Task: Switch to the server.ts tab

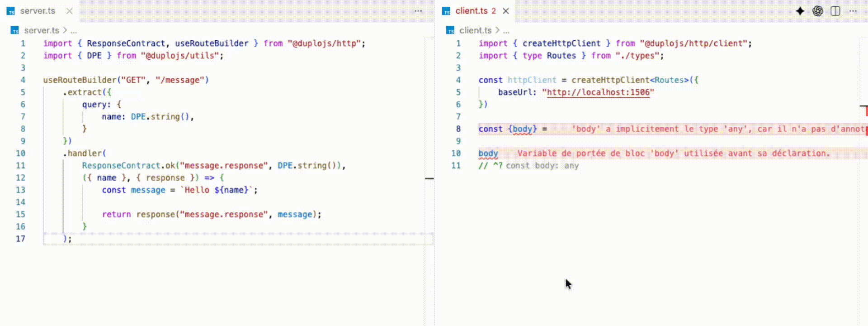Action: point(37,11)
